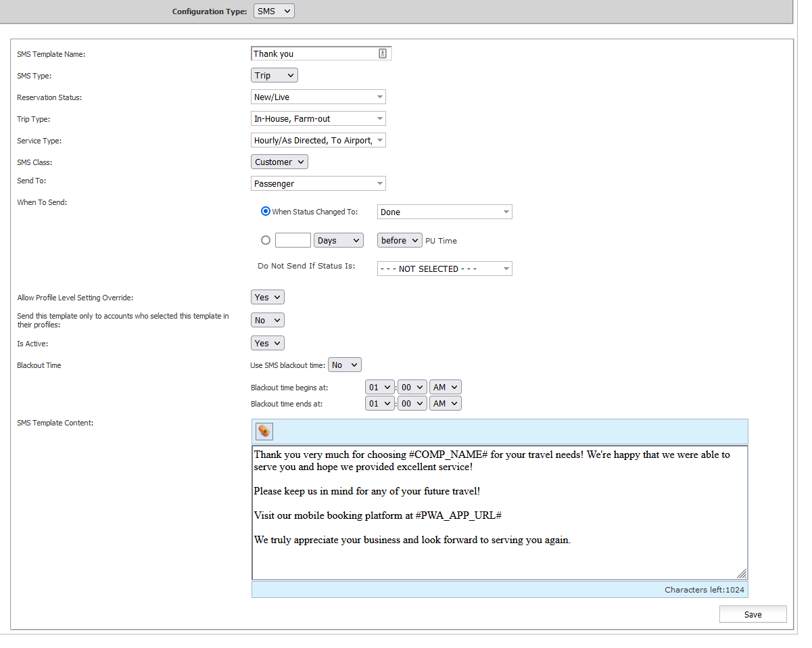Image resolution: width=812 pixels, height=648 pixels.
Task: Open the 'Do Not Send If Status Is' dropdown
Action: click(x=444, y=269)
